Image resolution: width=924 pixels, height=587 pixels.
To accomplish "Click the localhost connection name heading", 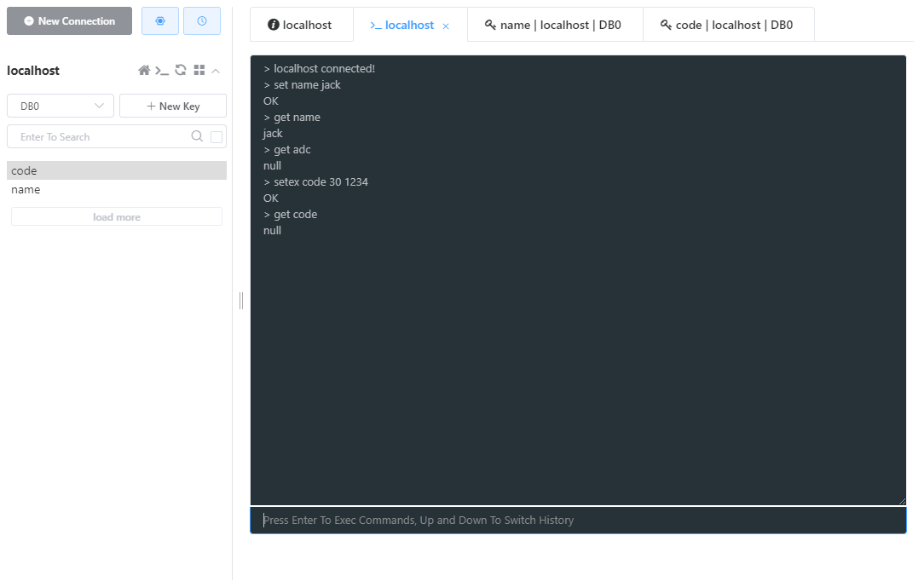I will click(33, 71).
